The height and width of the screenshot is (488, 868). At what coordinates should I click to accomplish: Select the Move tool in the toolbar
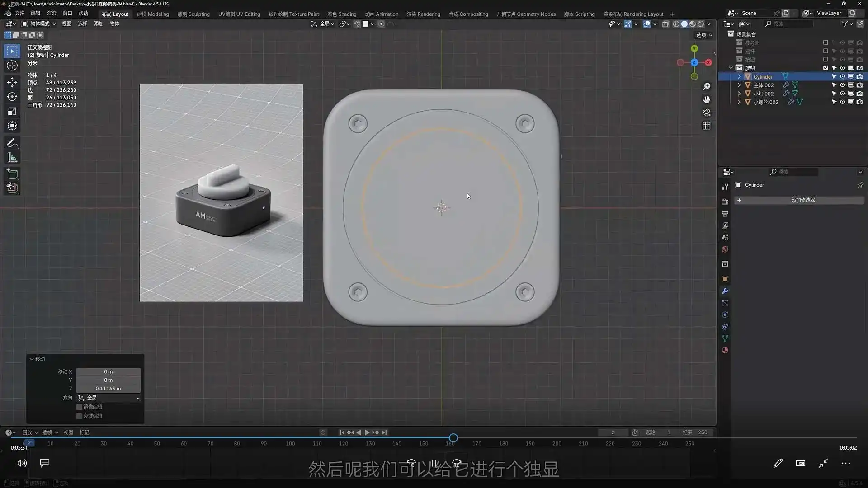[12, 82]
